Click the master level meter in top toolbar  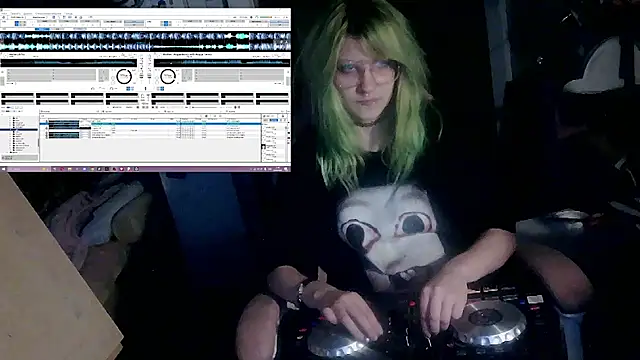click(266, 17)
